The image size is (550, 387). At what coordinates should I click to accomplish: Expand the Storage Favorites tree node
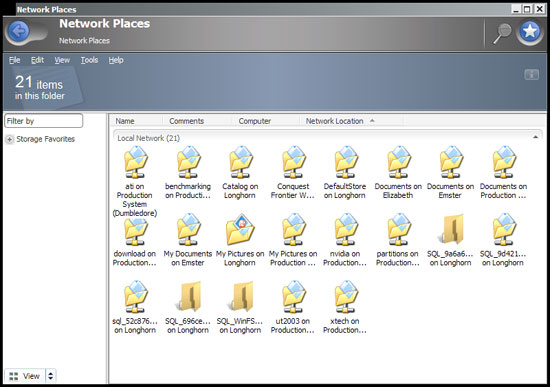[x=9, y=139]
